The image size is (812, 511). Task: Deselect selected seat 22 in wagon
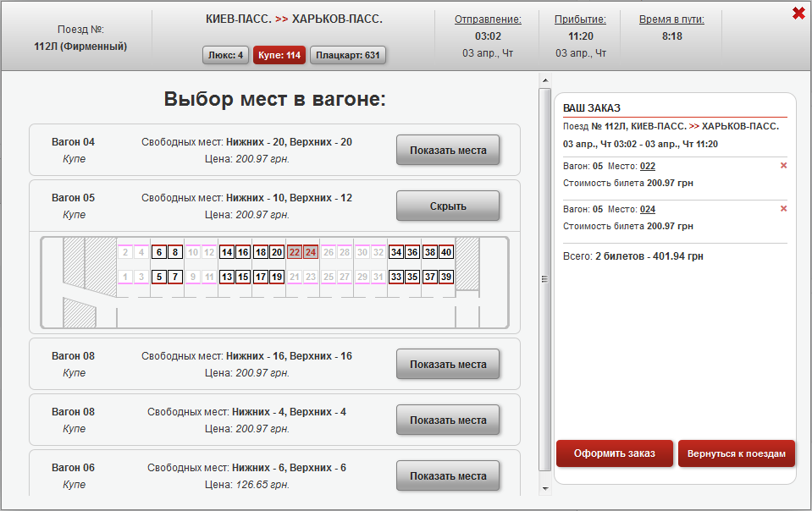coord(295,252)
